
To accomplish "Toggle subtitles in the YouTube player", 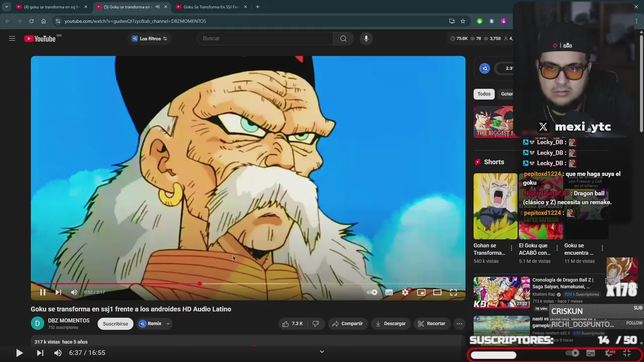I will [389, 292].
